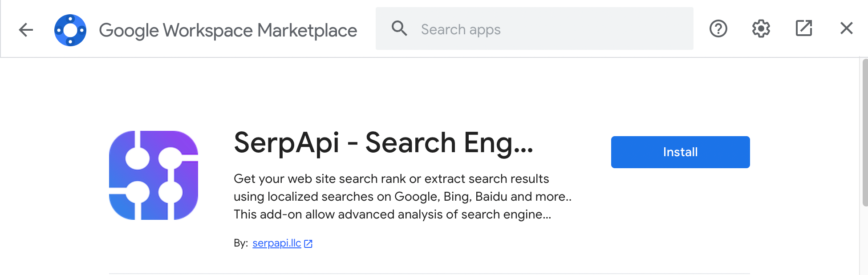868x275 pixels.
Task: Click the SerpApi app logo image
Action: (154, 175)
